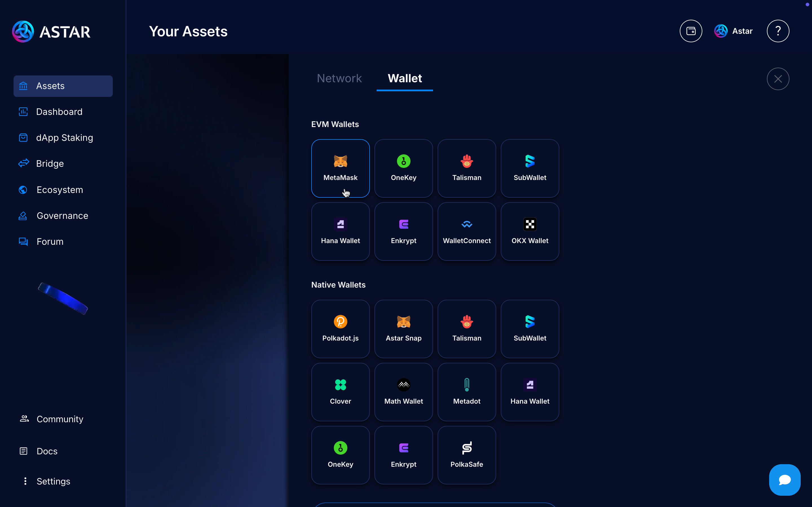Choose OneKey under EVM Wallets

403,168
